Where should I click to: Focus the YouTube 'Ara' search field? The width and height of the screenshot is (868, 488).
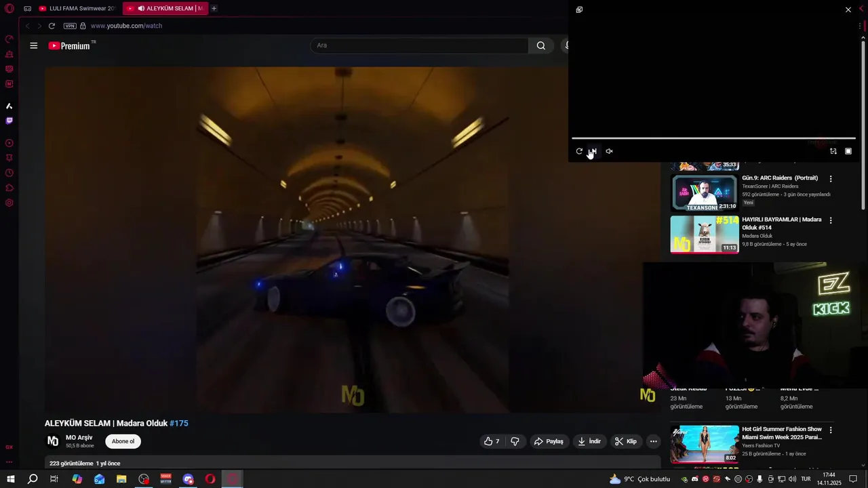(419, 45)
